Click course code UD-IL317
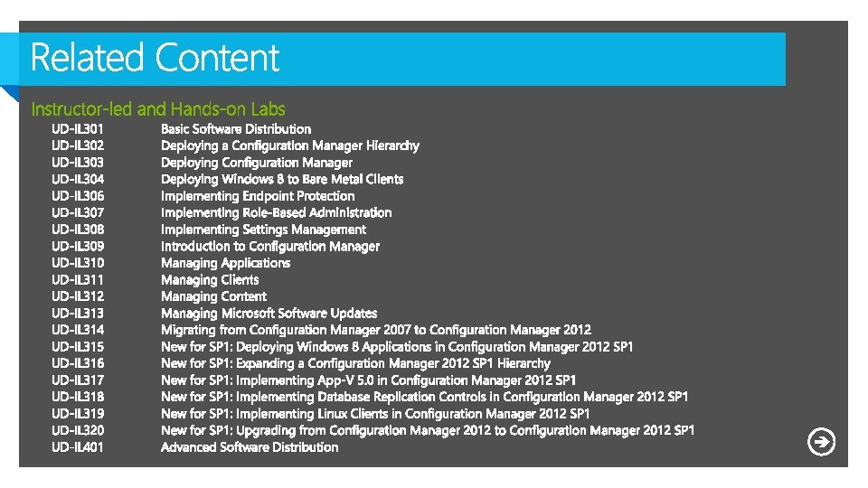This screenshot has width=868, height=488. 78,380
